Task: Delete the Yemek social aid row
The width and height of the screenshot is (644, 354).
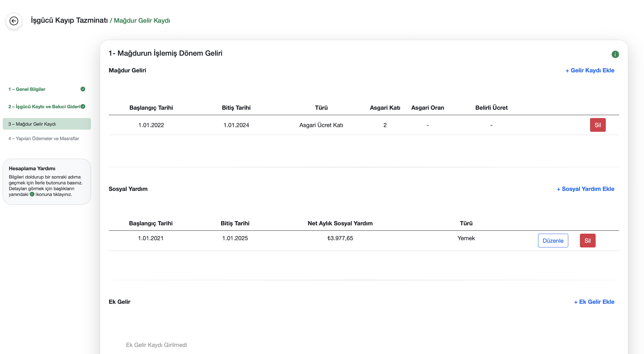Action: tap(587, 241)
